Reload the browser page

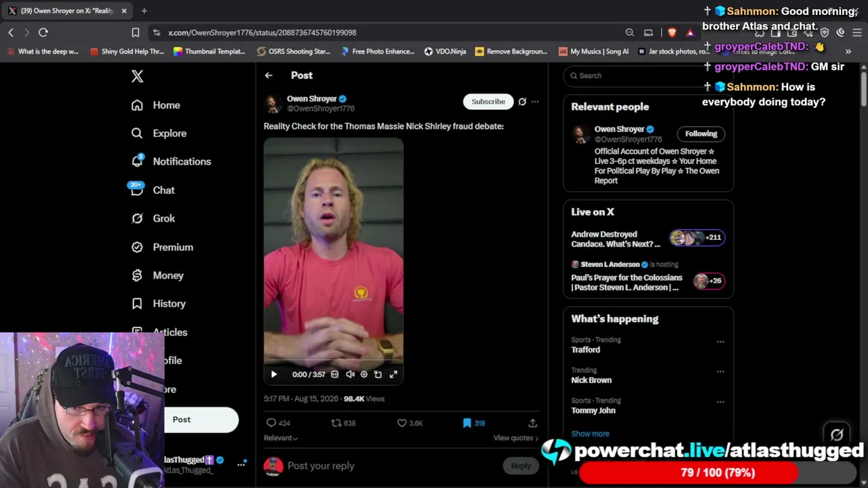click(x=43, y=33)
